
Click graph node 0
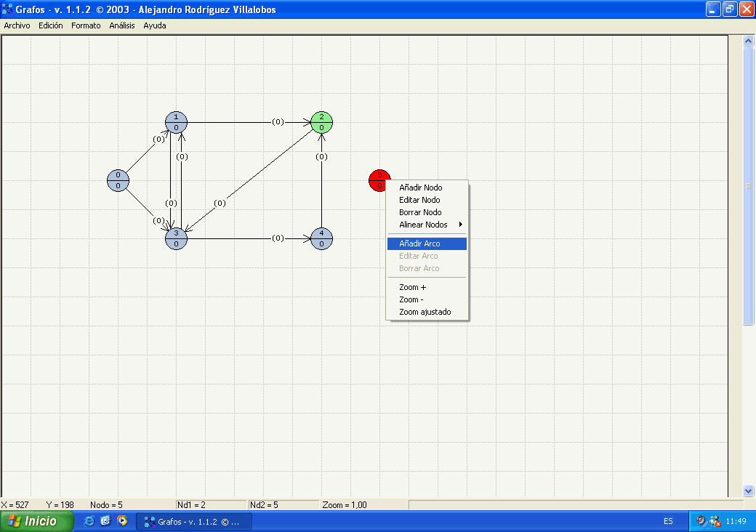pyautogui.click(x=118, y=180)
